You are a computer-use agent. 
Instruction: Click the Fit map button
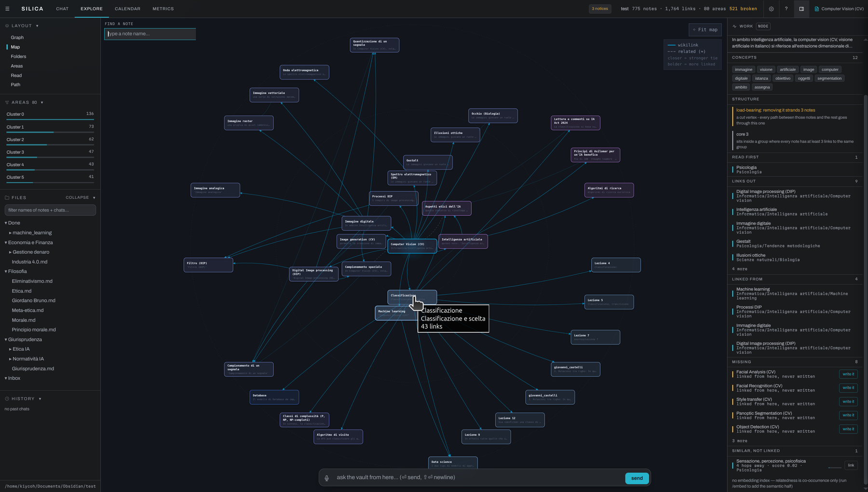(x=705, y=30)
